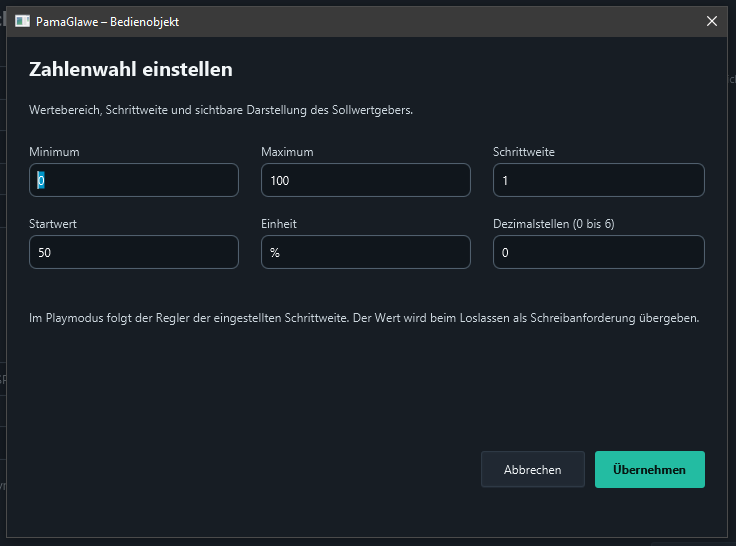The width and height of the screenshot is (736, 546).
Task: Click the 'Dezimalstellen (0 bis 6)' label
Action: point(553,224)
